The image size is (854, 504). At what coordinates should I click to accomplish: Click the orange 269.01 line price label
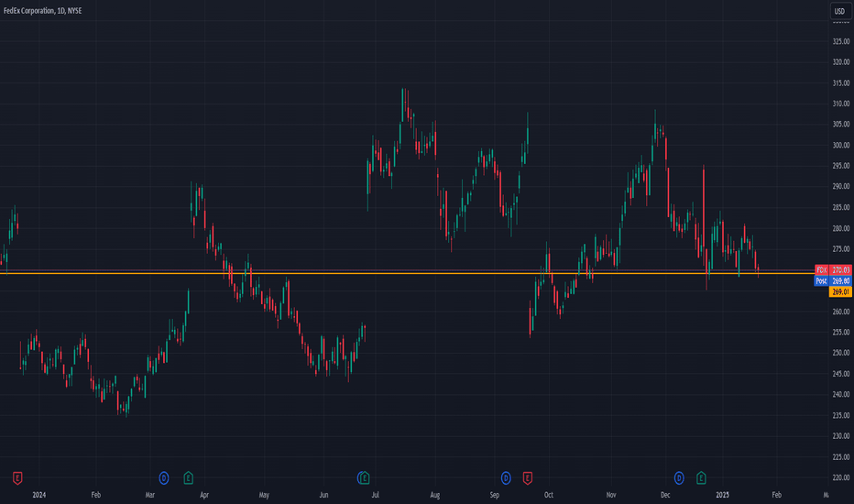840,292
